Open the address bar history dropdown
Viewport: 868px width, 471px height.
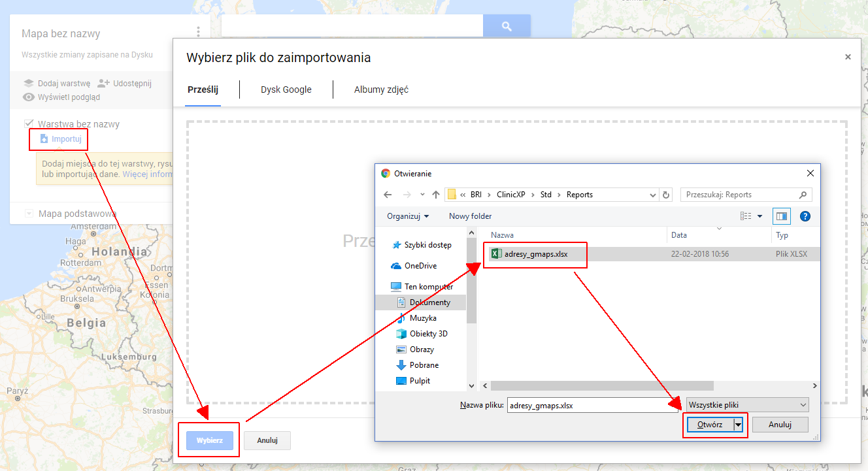click(653, 195)
